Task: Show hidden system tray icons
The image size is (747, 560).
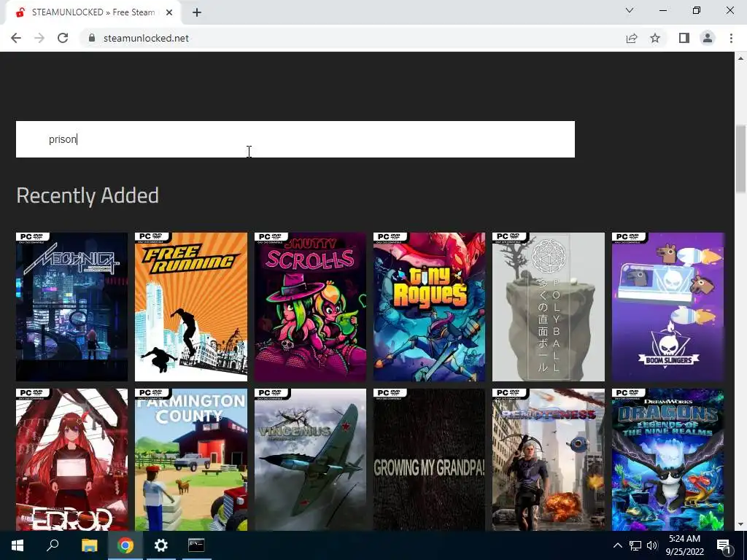Action: 617,545
